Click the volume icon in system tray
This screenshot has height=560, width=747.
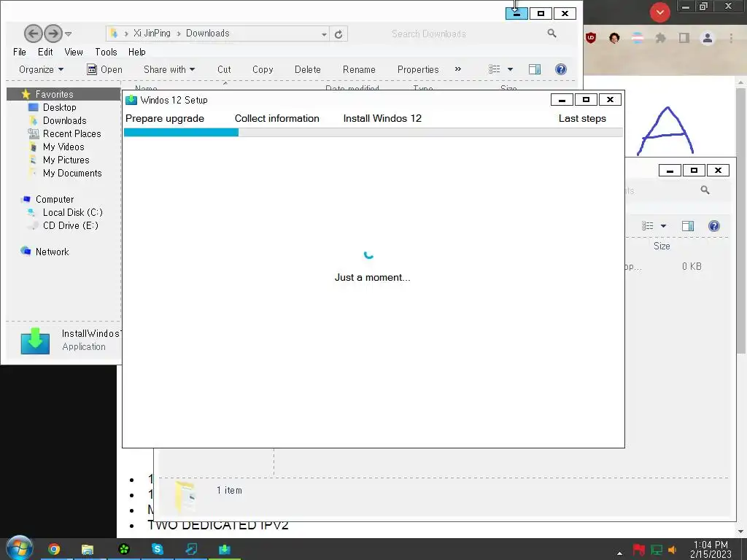point(672,550)
